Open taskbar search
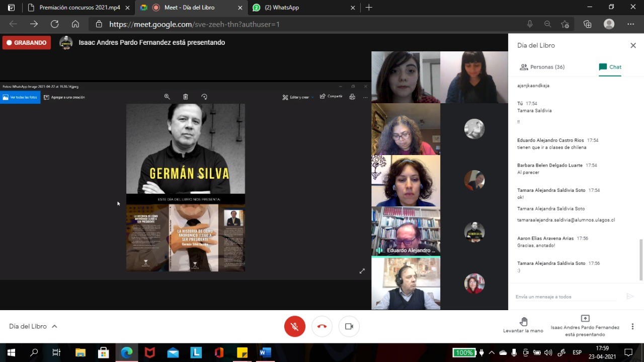 click(x=34, y=352)
